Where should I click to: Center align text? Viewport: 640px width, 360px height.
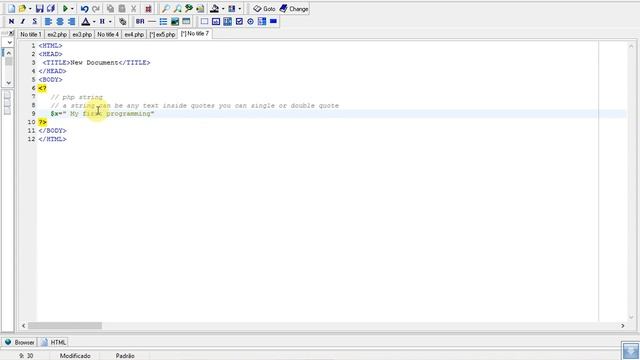point(60,21)
